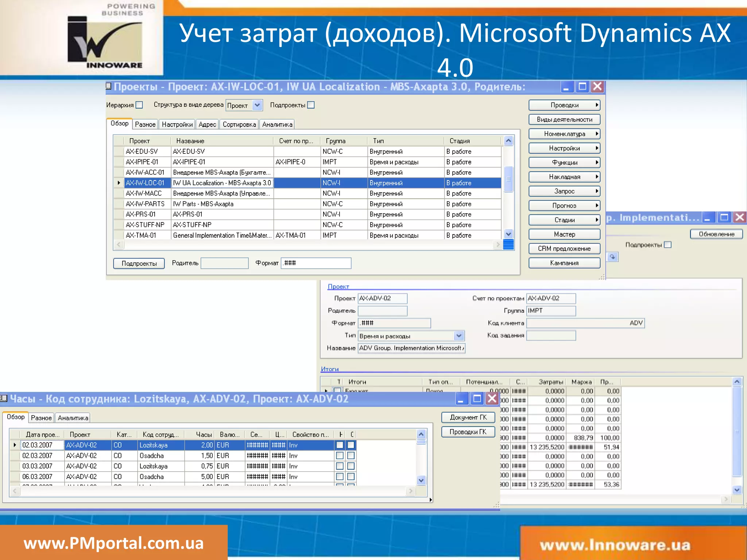Click the projects grid scroll-up arrow
This screenshot has height=560, width=747.
point(508,141)
